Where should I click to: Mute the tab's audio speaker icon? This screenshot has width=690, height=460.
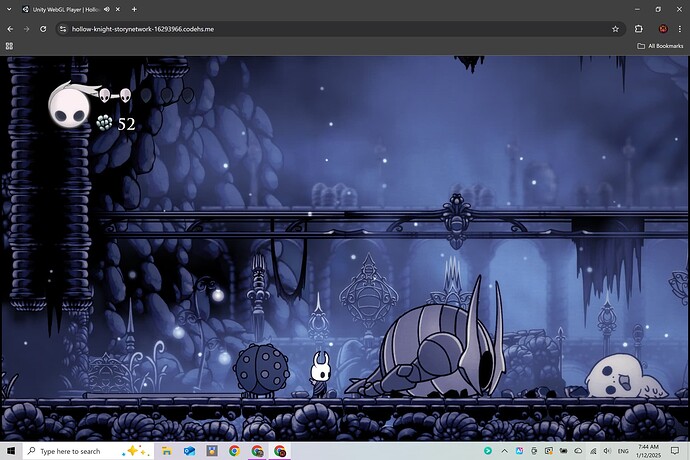[x=106, y=9]
